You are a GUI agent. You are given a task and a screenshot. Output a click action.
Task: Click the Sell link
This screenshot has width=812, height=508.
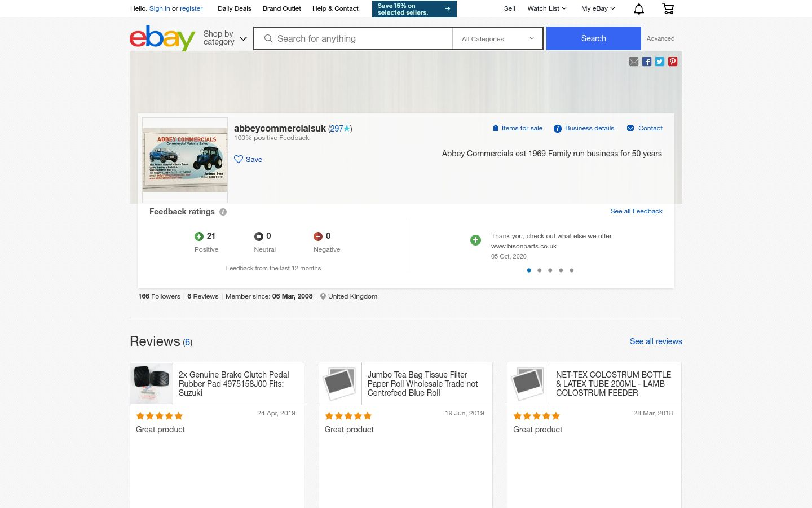click(x=510, y=8)
